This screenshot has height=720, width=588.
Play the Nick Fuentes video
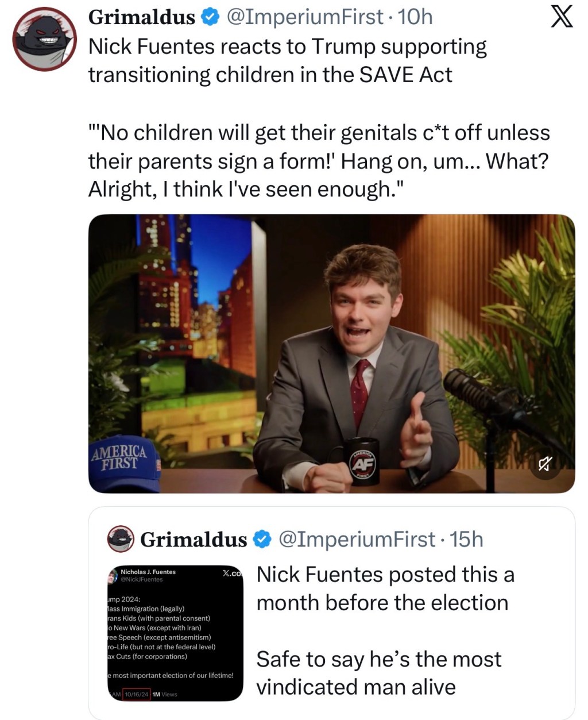[x=331, y=353]
